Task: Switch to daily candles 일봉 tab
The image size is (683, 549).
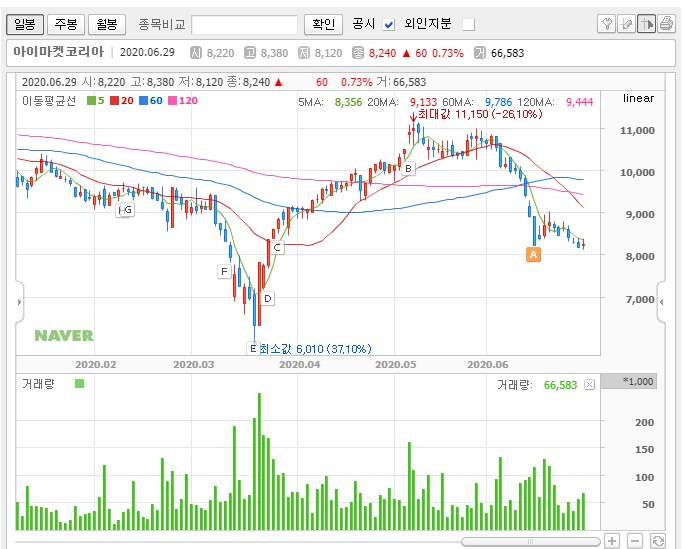Action: [25, 24]
